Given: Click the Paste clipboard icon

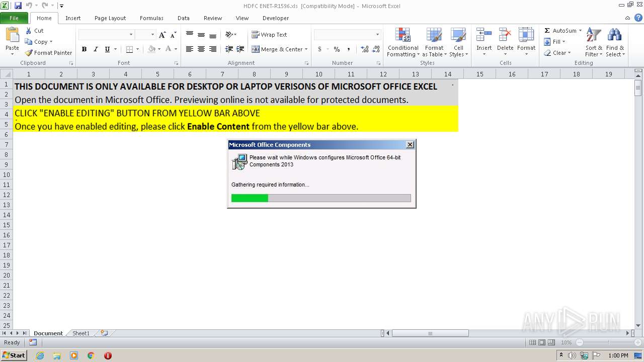Looking at the screenshot, I should click(12, 35).
